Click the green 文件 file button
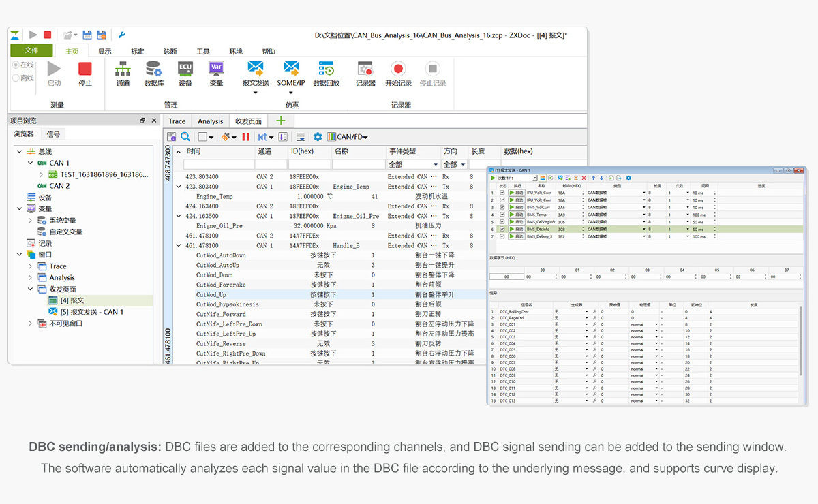The image size is (818, 504). pos(31,50)
